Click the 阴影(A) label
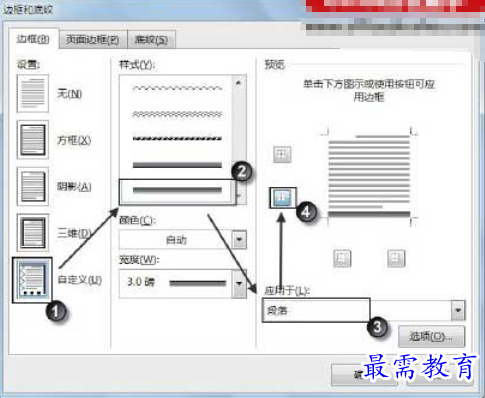 tap(74, 187)
